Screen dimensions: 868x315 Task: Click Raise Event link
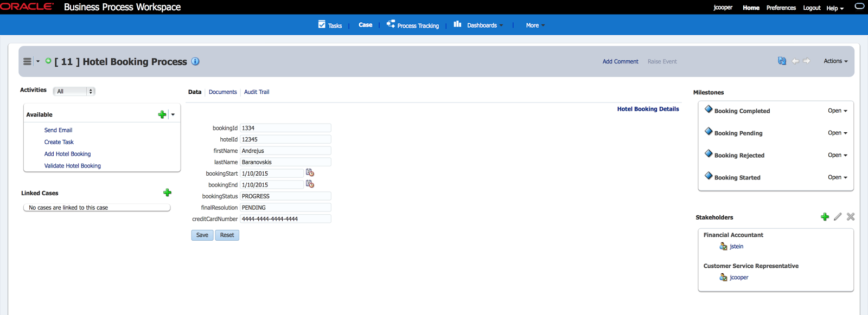click(662, 61)
